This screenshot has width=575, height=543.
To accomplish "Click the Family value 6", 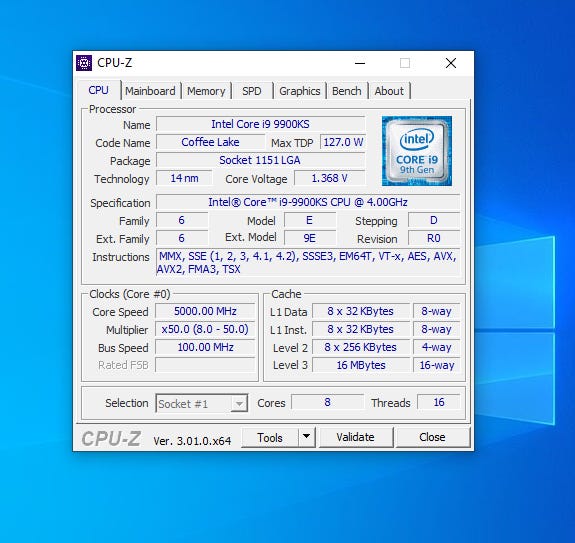I will tap(182, 220).
